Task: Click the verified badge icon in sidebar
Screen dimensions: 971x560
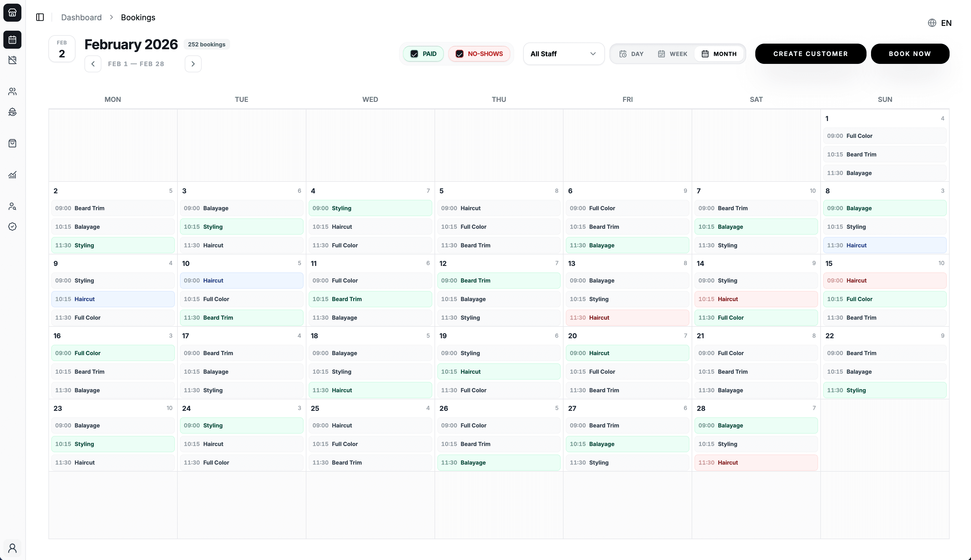Action: [x=12, y=227]
